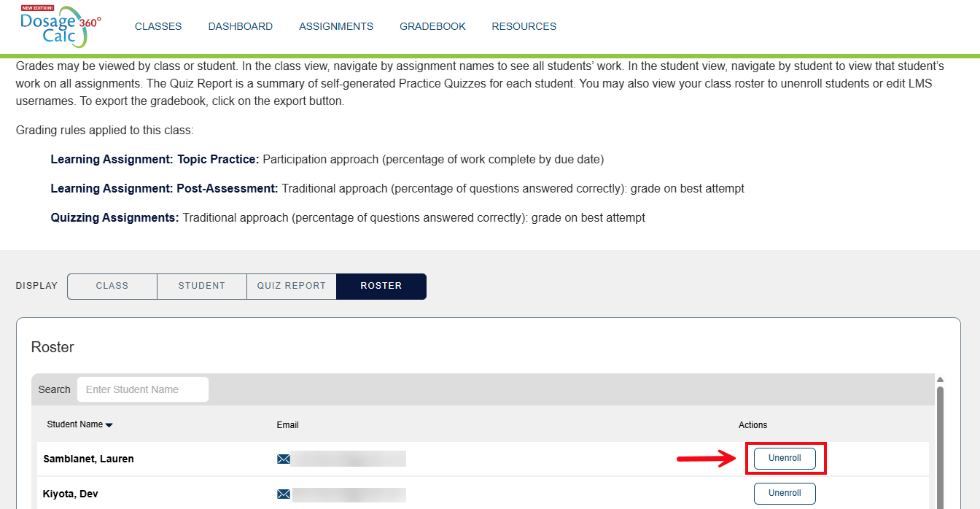Image resolution: width=980 pixels, height=509 pixels.
Task: Open the DASHBOARD page
Action: [241, 26]
